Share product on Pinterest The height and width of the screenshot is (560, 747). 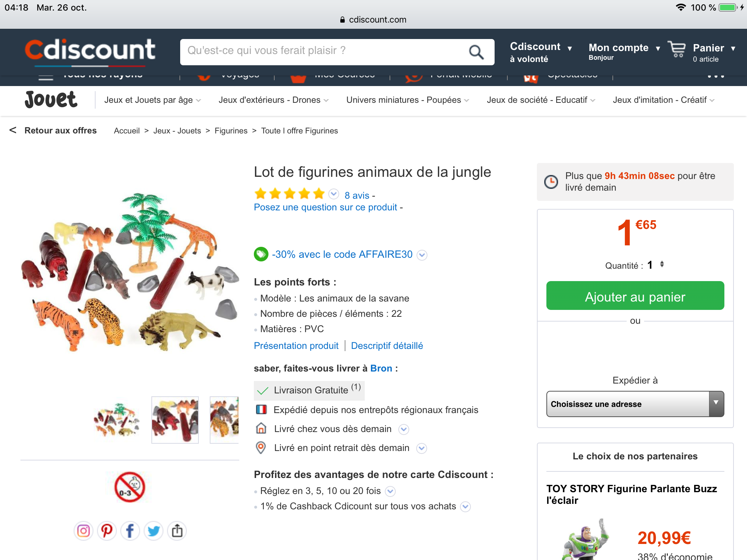point(107,531)
